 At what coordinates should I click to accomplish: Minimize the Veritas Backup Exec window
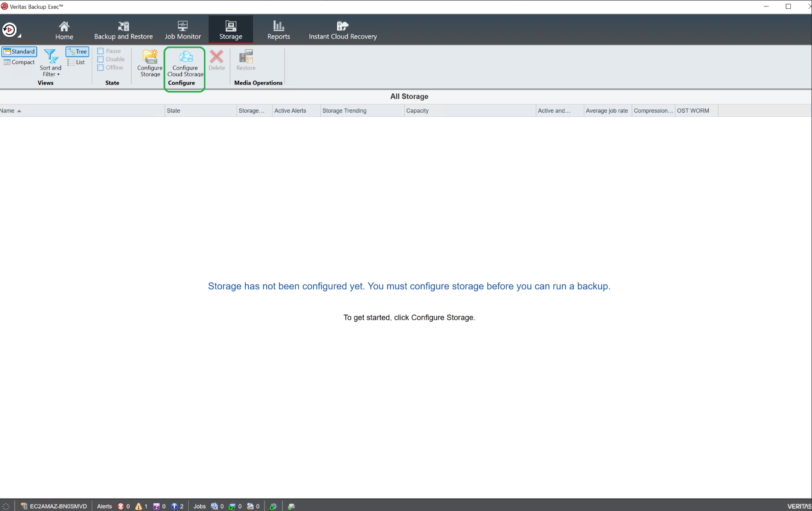coord(766,6)
